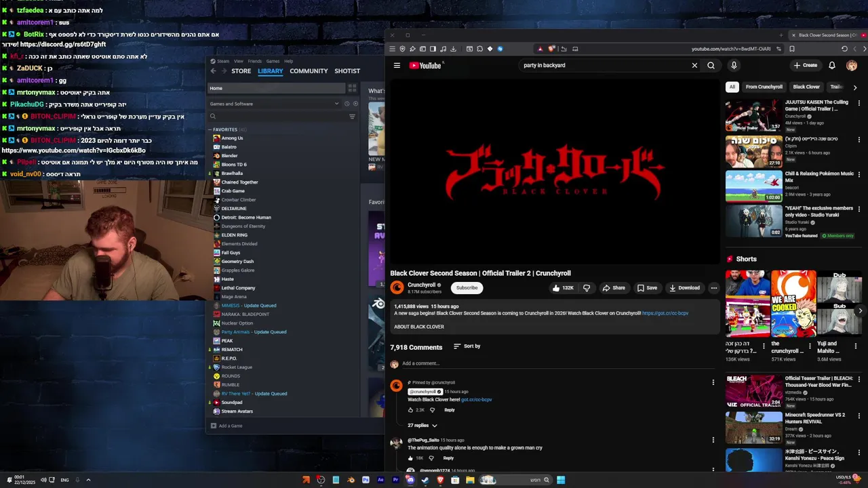
Task: Open Blender from the taskbar
Action: (x=351, y=480)
